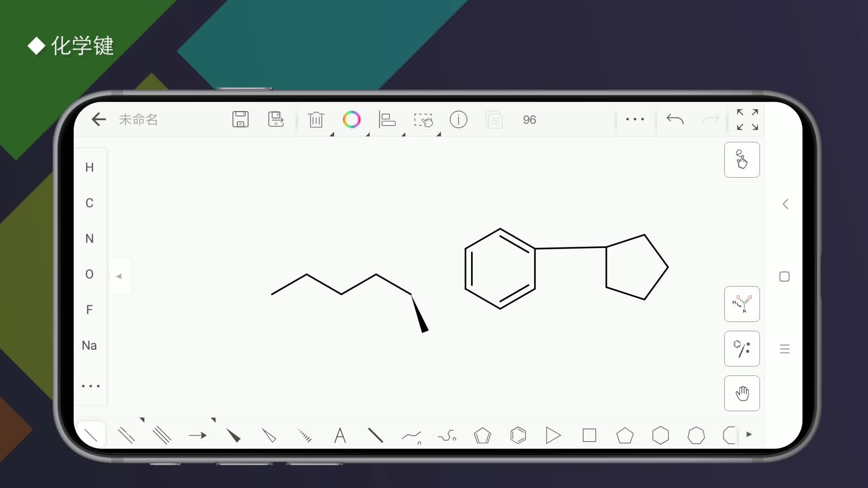Select the reaction arrow tool

[x=198, y=436]
